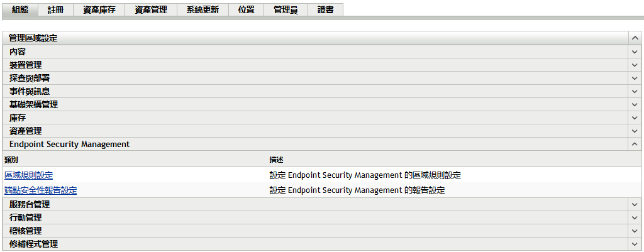The image size is (644, 252).
Task: Expand the 庫存 section chevron
Action: (635, 118)
